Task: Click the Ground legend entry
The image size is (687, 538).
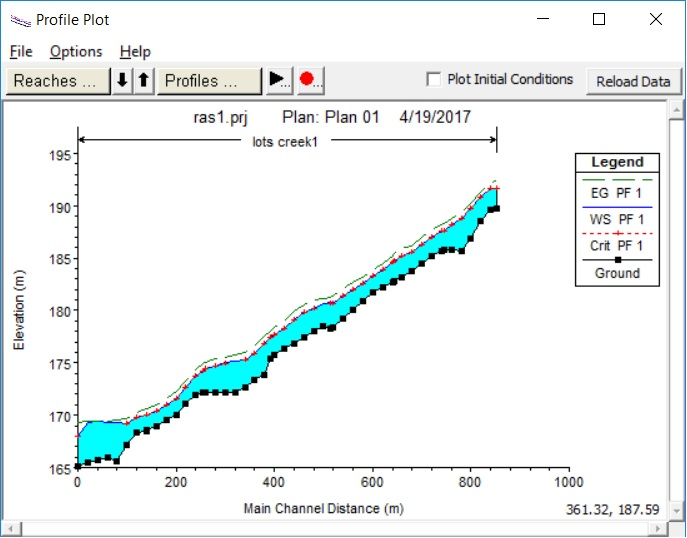Action: tap(617, 273)
